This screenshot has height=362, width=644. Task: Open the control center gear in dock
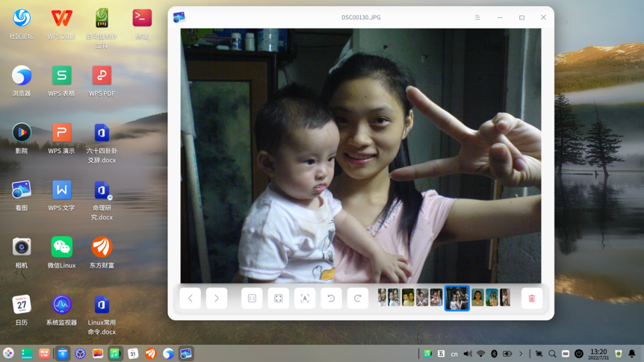click(80, 353)
